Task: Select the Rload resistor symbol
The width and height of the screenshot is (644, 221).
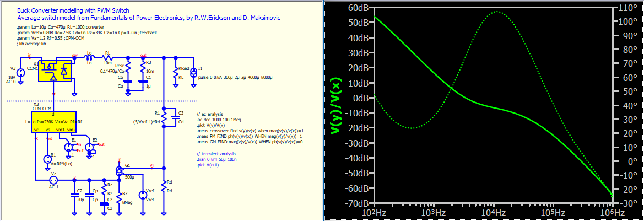Action: pos(175,73)
